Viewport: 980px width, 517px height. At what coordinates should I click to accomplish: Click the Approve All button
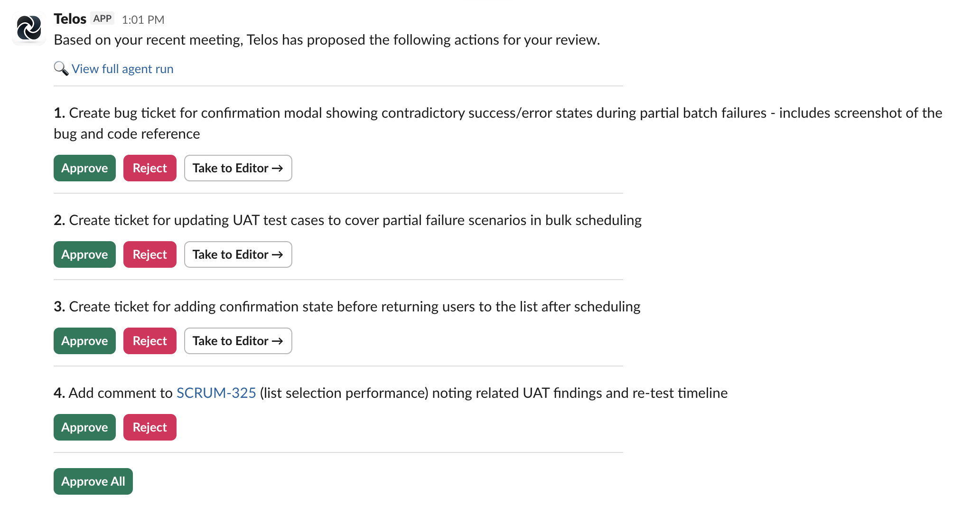93,481
